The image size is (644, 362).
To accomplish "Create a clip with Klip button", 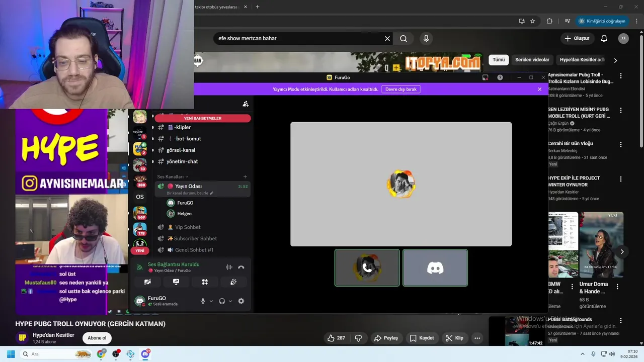I will 454,338.
